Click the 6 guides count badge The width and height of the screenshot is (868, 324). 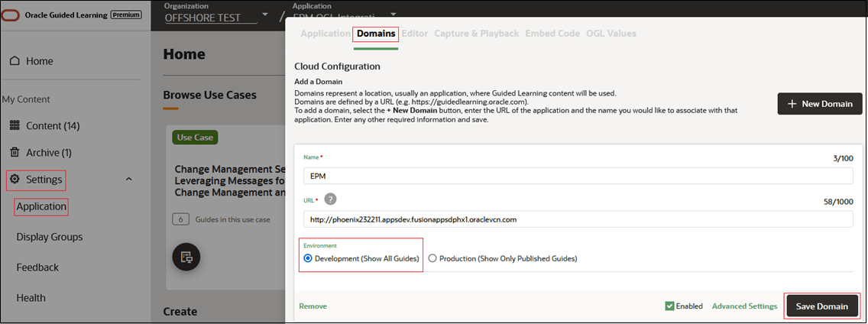coord(180,219)
